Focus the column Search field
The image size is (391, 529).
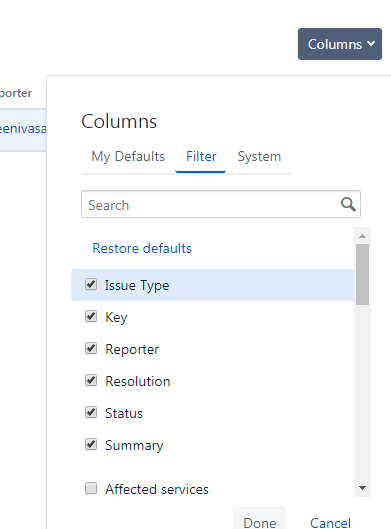tap(221, 204)
